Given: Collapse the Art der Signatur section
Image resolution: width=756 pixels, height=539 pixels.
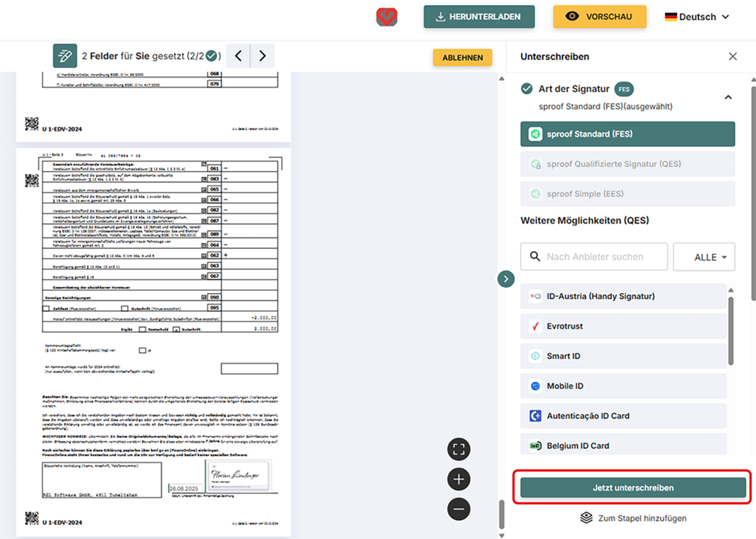Looking at the screenshot, I should [x=728, y=97].
